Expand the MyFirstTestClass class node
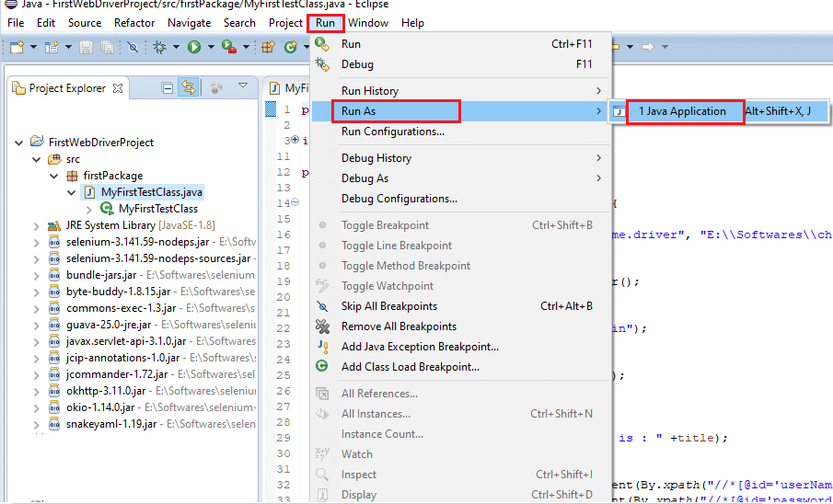Viewport: 833px width, 504px height. pyautogui.click(x=89, y=209)
